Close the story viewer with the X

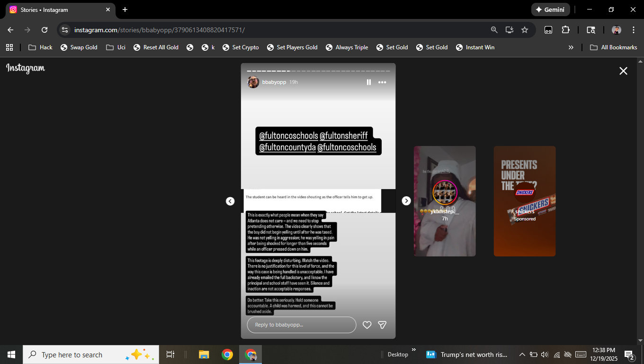[623, 71]
